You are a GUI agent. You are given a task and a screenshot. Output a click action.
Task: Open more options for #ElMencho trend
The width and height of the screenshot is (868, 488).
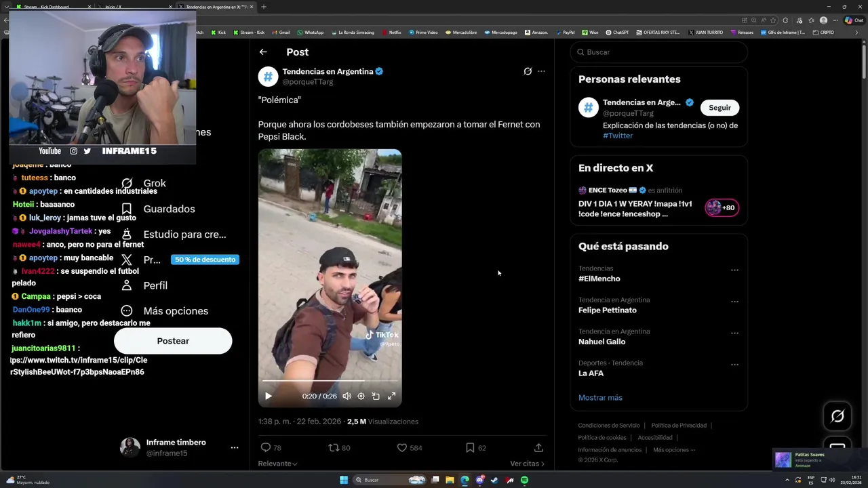734,270
